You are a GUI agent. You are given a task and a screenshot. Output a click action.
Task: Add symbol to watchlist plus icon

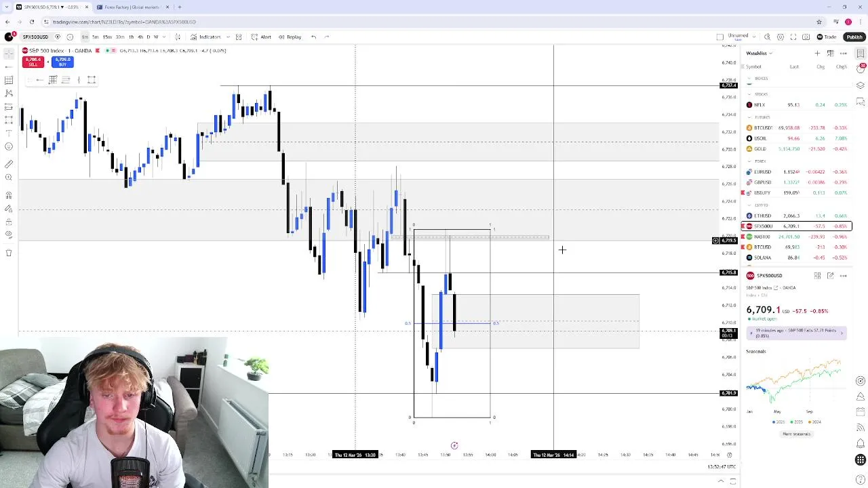click(x=817, y=53)
